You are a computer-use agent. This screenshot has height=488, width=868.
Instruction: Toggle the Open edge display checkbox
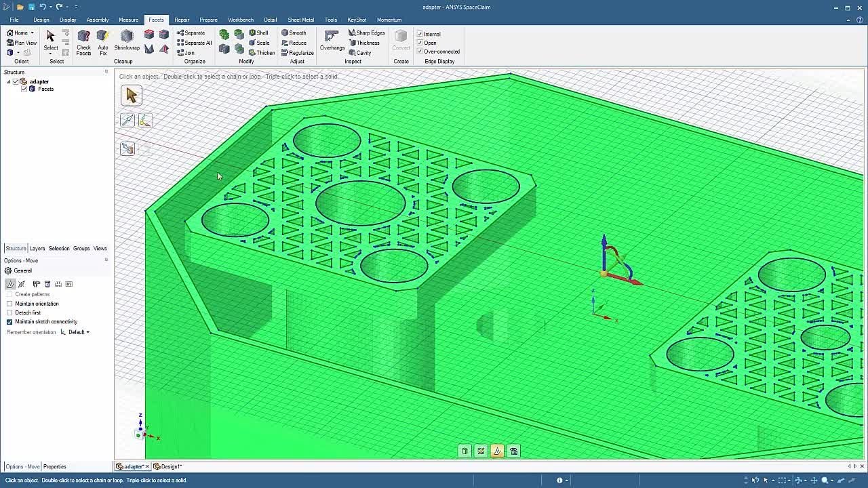(x=420, y=43)
